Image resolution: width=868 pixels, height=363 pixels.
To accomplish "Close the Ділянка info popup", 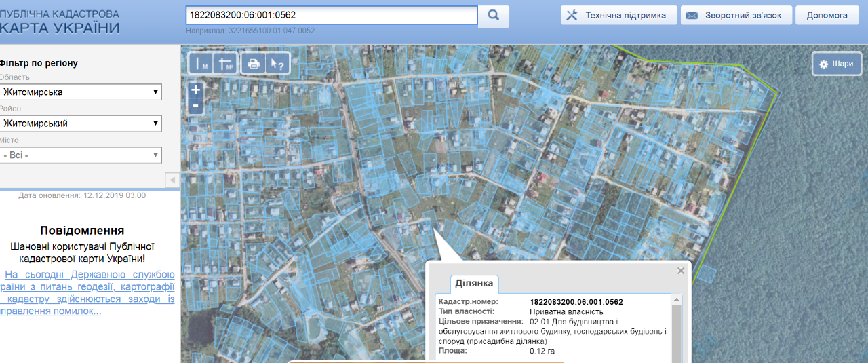I will point(681,271).
